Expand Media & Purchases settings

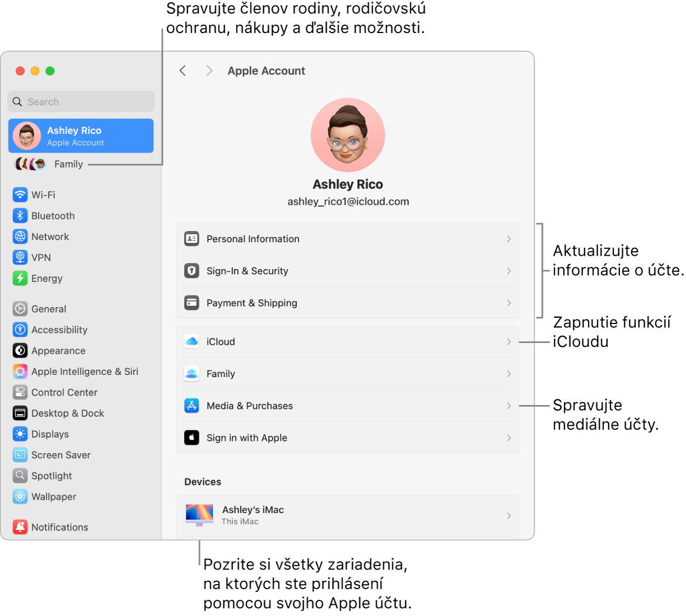tap(347, 406)
